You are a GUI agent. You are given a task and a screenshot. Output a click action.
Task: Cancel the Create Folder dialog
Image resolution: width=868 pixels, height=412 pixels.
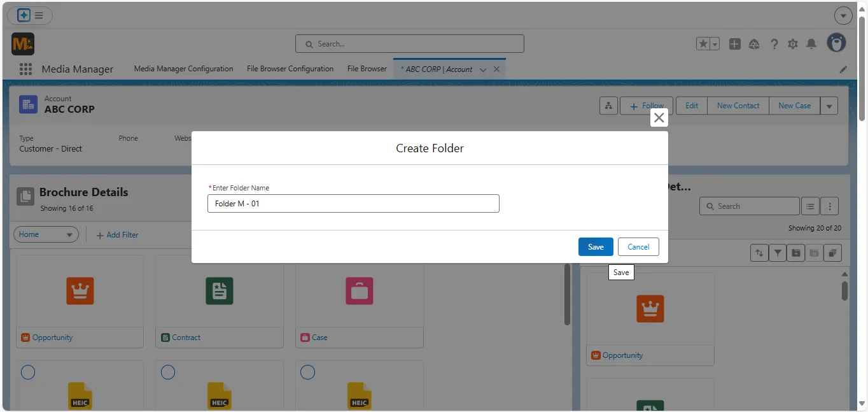pos(638,247)
